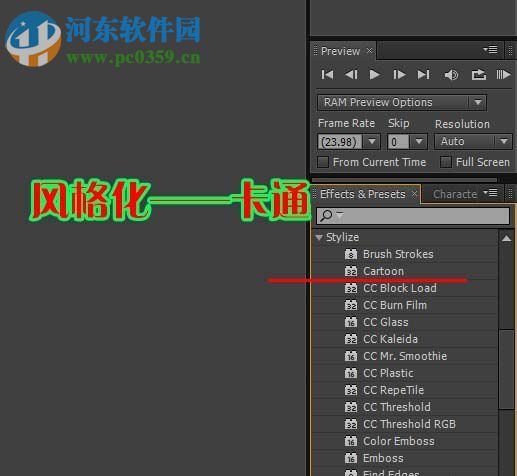Select CC Burn Film effect
The height and width of the screenshot is (476, 517).
[x=395, y=305]
